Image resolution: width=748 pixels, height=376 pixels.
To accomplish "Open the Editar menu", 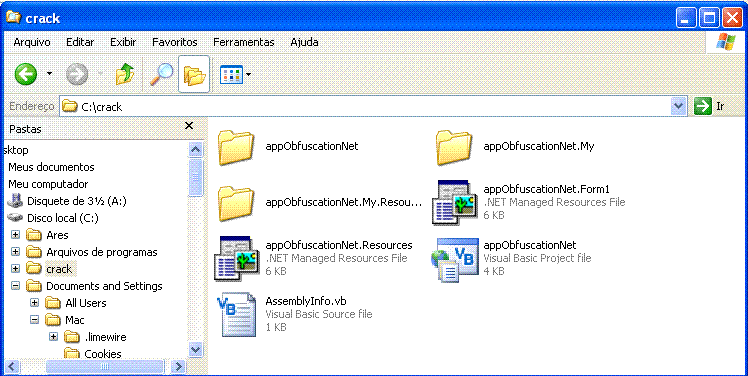I will pyautogui.click(x=80, y=42).
